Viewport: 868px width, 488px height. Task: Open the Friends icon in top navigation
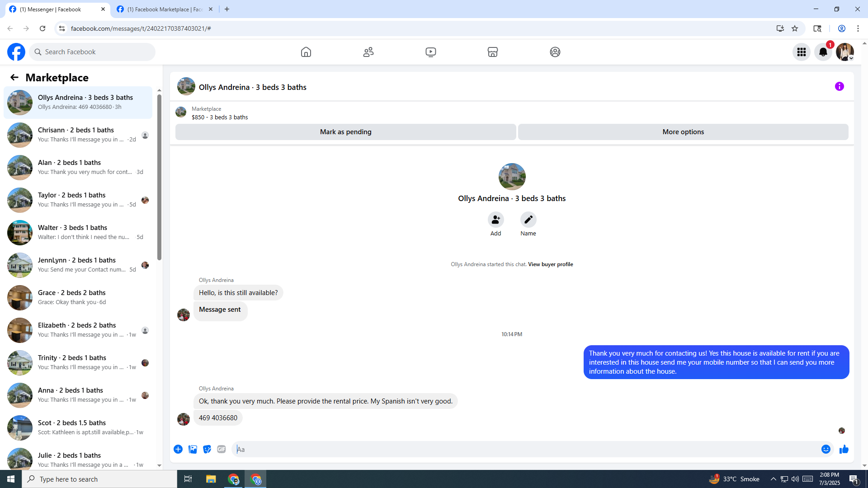point(368,52)
